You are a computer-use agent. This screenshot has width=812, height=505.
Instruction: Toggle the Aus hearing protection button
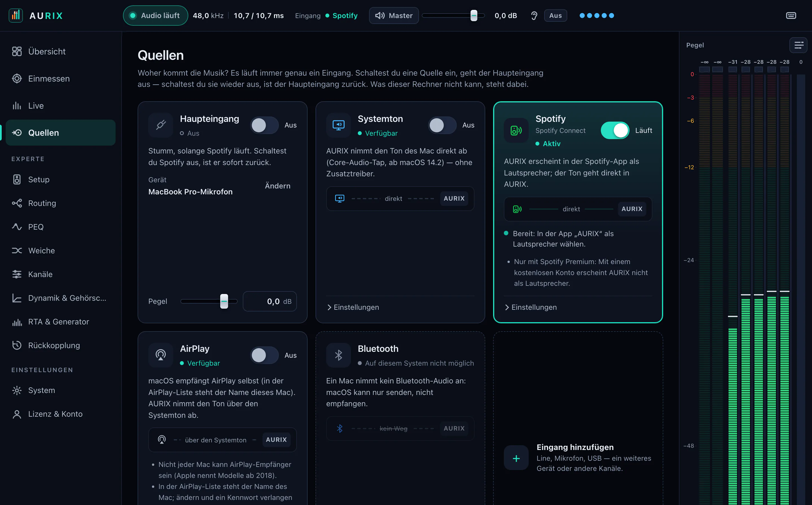(555, 15)
